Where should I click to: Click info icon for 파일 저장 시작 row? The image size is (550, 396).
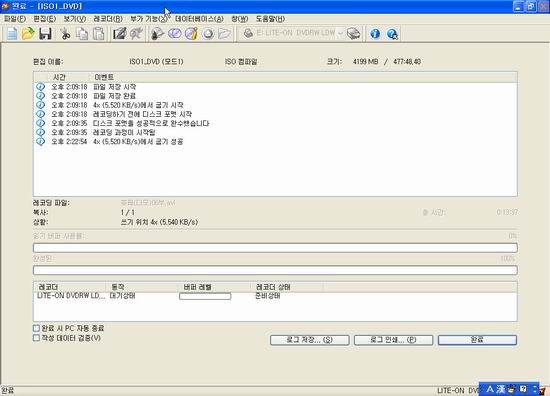coord(40,87)
